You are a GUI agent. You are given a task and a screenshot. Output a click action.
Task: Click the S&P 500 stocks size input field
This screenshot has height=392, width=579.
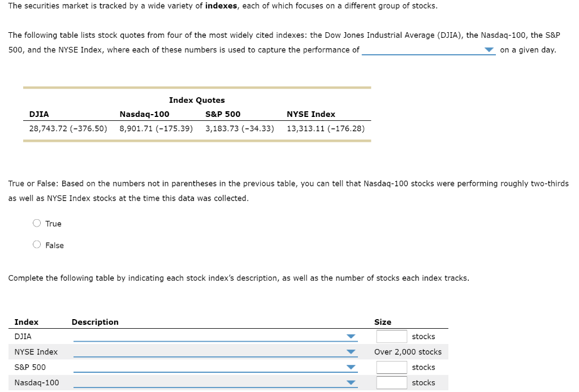coord(391,367)
